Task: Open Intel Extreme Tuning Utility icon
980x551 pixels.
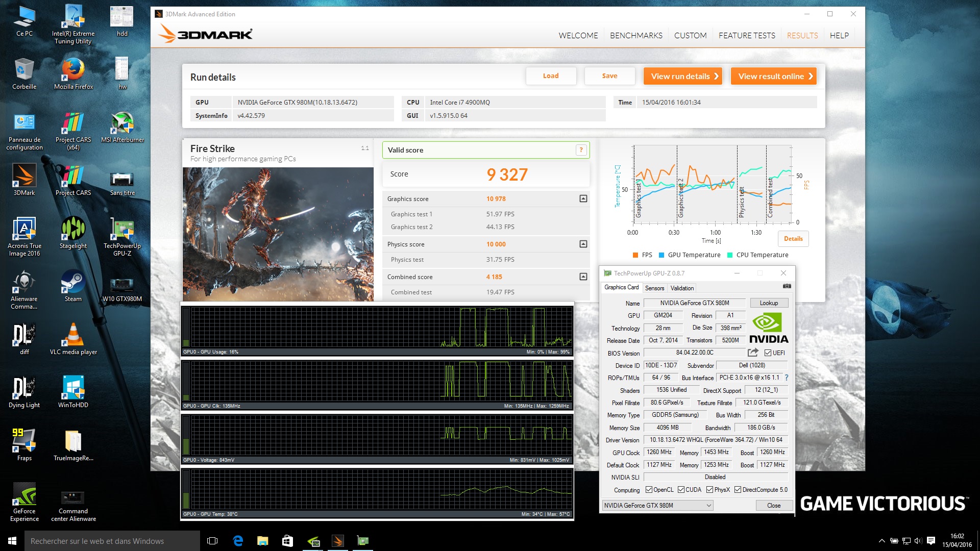Action: (x=73, y=24)
